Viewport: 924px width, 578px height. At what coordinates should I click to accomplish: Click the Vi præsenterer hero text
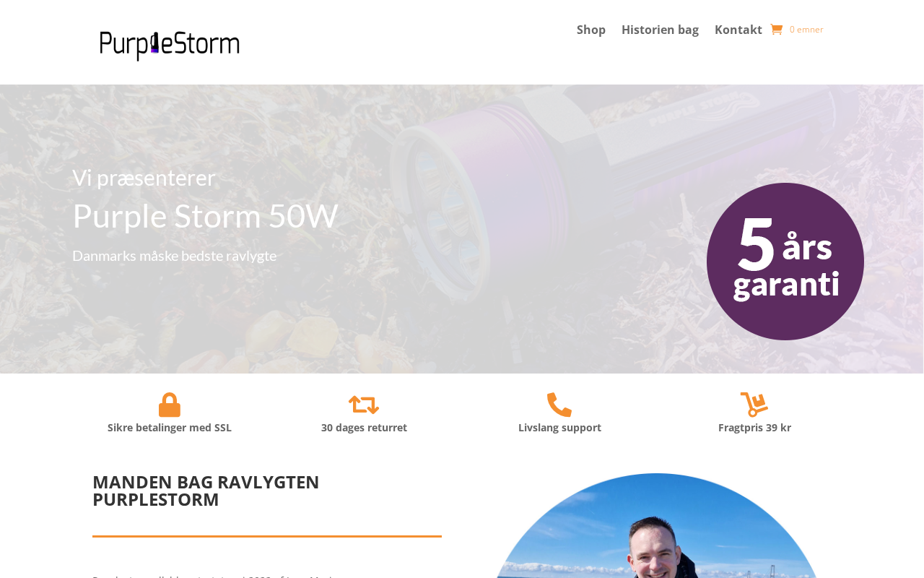(x=144, y=178)
